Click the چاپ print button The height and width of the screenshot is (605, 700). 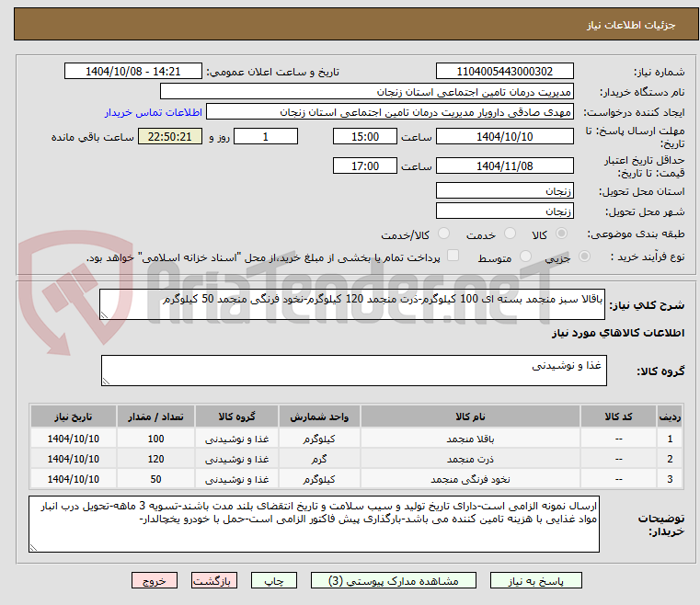[274, 581]
